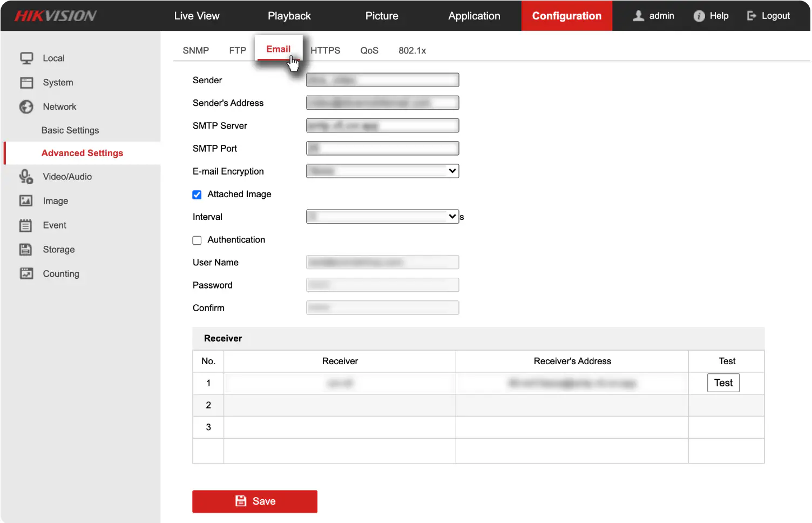The width and height of the screenshot is (812, 523).
Task: Select Basic Settings under Network
Action: (70, 131)
